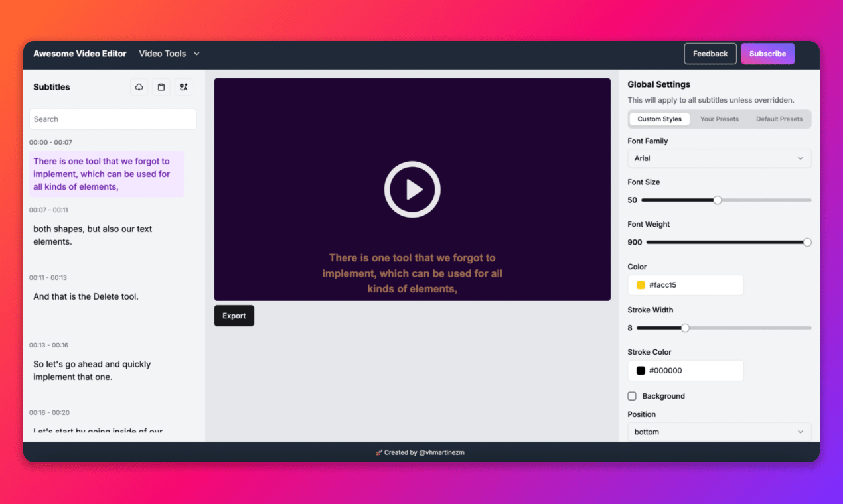Screen dimensions: 843x504
Task: Click the 00:00 - 00:07 timestamp
Action: (50, 143)
